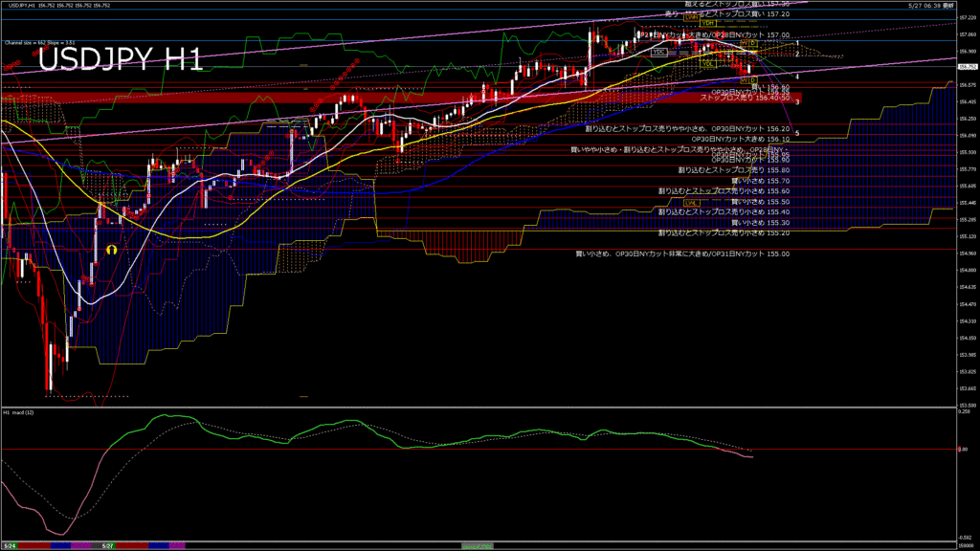Click the LVL label box near 155.50
The width and height of the screenshot is (980, 551).
[692, 203]
